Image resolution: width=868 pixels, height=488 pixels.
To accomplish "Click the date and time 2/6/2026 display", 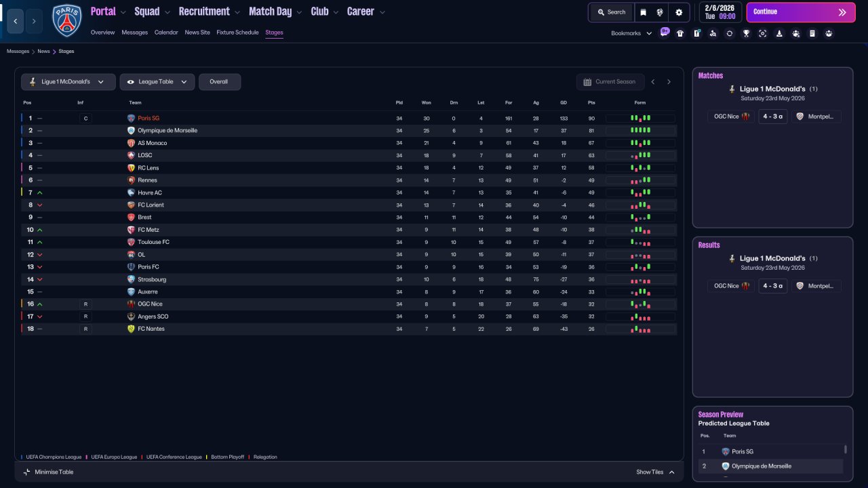I will coord(720,12).
